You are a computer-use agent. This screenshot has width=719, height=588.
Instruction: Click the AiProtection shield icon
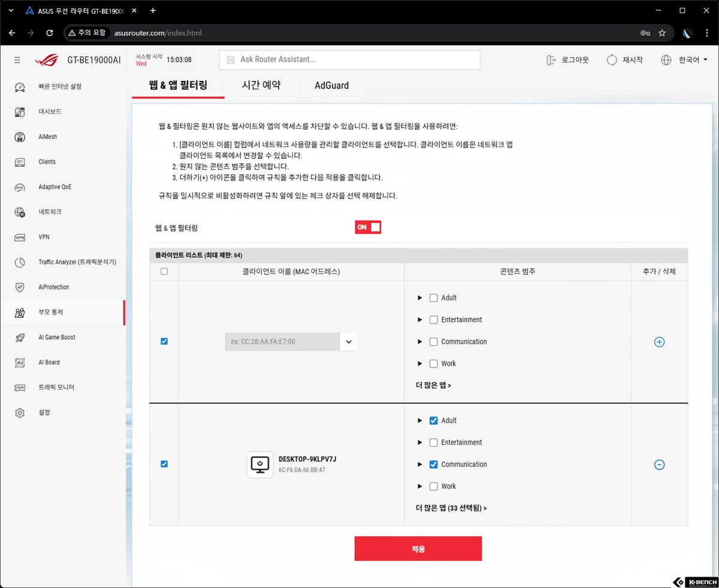point(20,287)
